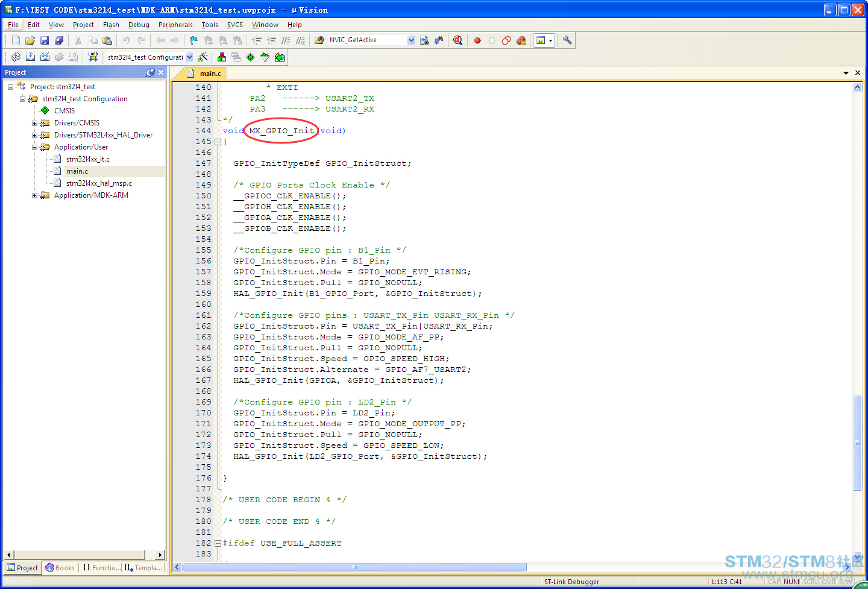Click the Open file folder icon
This screenshot has height=589, width=868.
coord(30,40)
